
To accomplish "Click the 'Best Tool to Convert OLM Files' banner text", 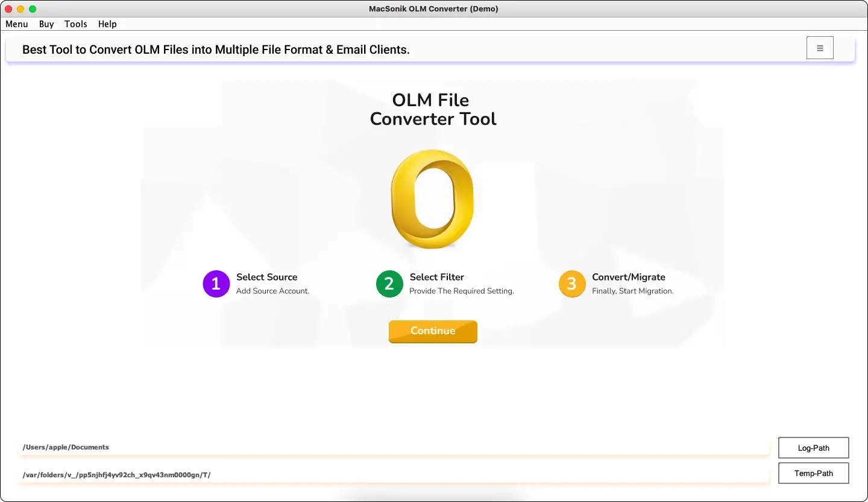I will point(216,49).
